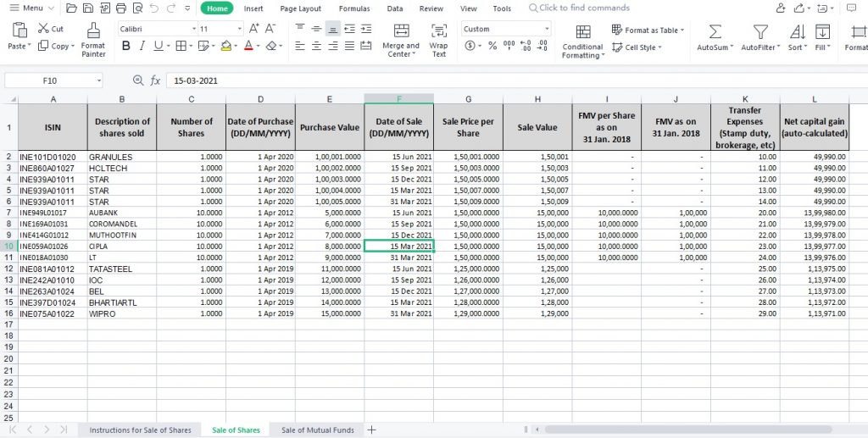
Task: Expand the Copy options arrow
Action: 73,47
